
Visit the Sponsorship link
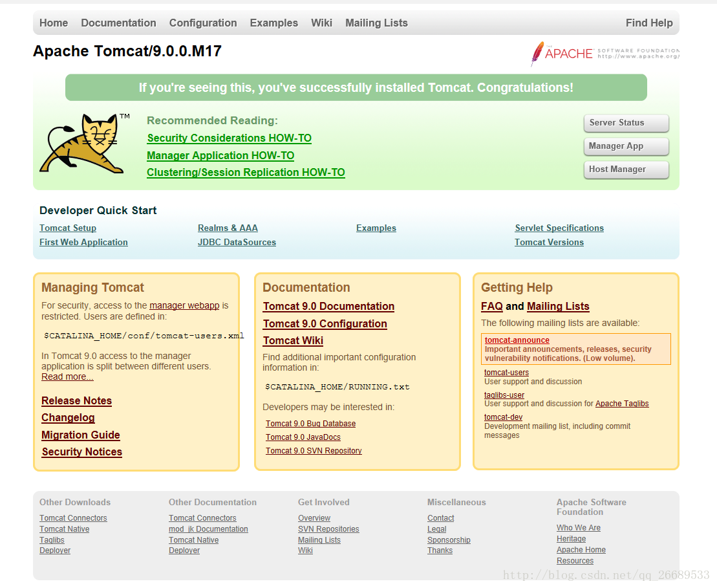tap(449, 540)
